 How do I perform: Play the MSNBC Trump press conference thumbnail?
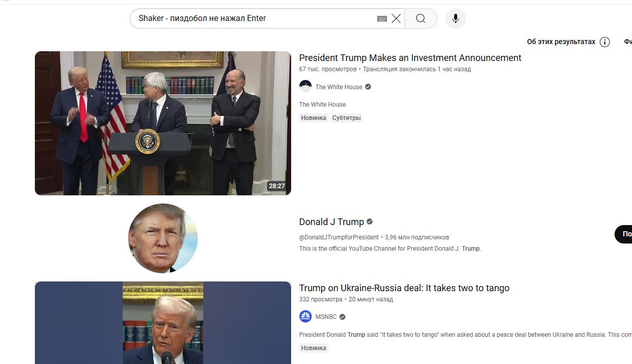[163, 322]
